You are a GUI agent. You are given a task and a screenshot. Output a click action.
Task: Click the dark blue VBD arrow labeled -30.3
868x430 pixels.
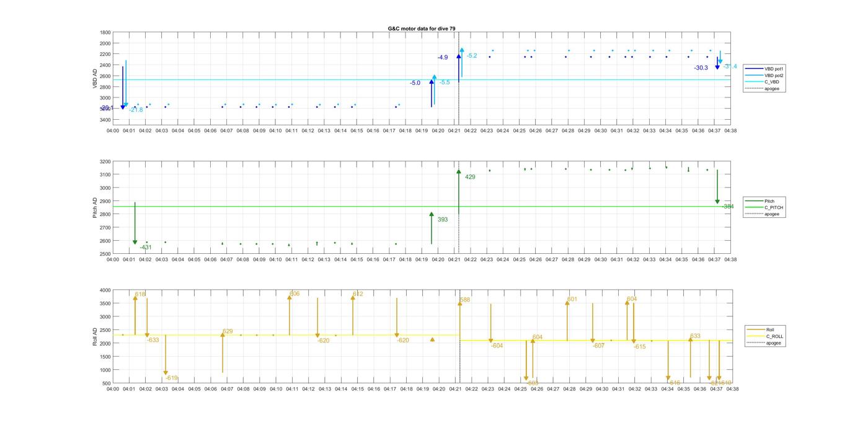tap(717, 63)
